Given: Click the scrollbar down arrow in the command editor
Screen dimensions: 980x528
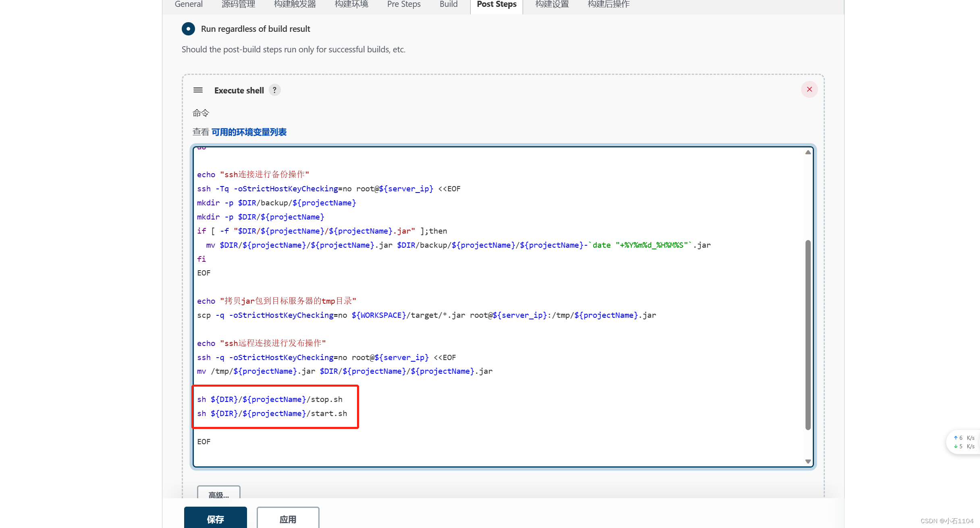Looking at the screenshot, I should tap(808, 462).
